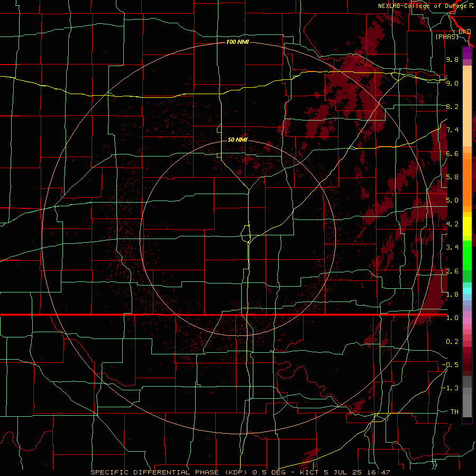Click the 5.8 scale value
This screenshot has height=476, width=476.
(452, 177)
